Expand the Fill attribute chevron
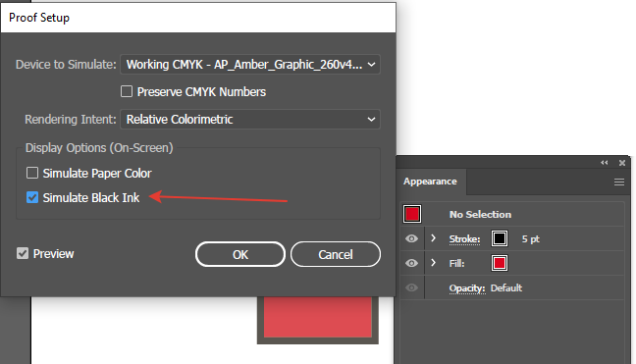 pos(433,263)
